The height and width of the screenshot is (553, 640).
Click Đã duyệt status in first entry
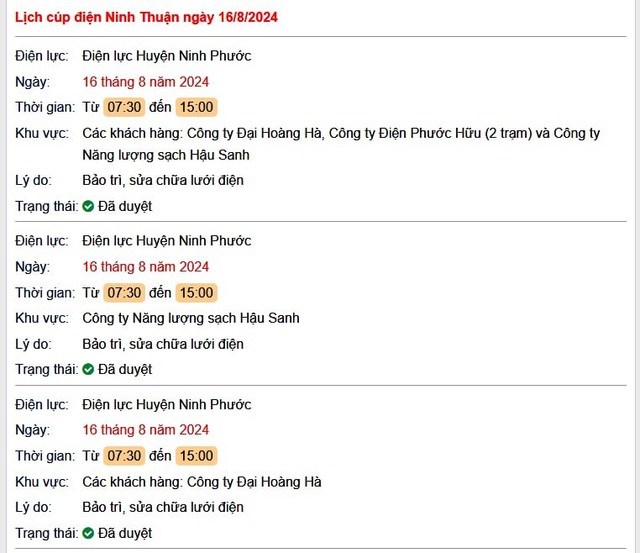point(125,207)
